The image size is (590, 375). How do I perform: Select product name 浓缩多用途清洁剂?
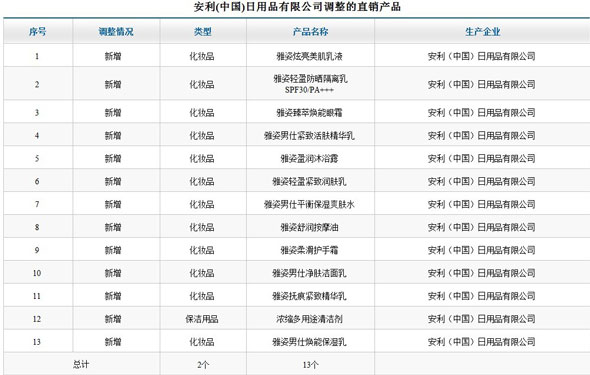coord(309,319)
